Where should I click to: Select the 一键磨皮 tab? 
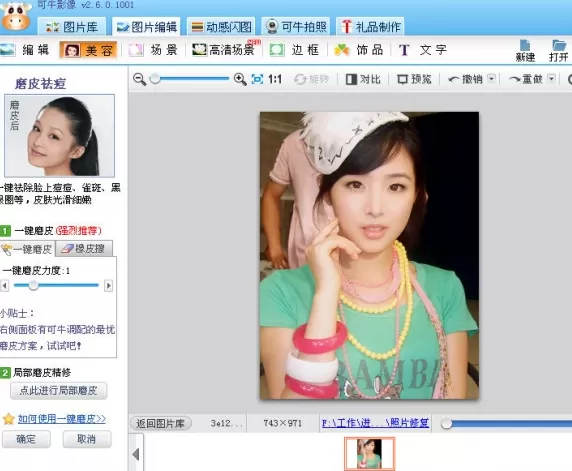coord(27,249)
